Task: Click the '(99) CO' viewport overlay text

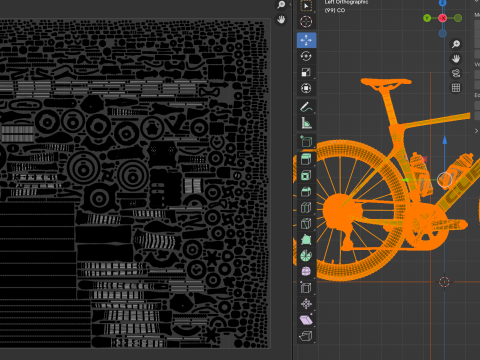Action: tap(335, 10)
